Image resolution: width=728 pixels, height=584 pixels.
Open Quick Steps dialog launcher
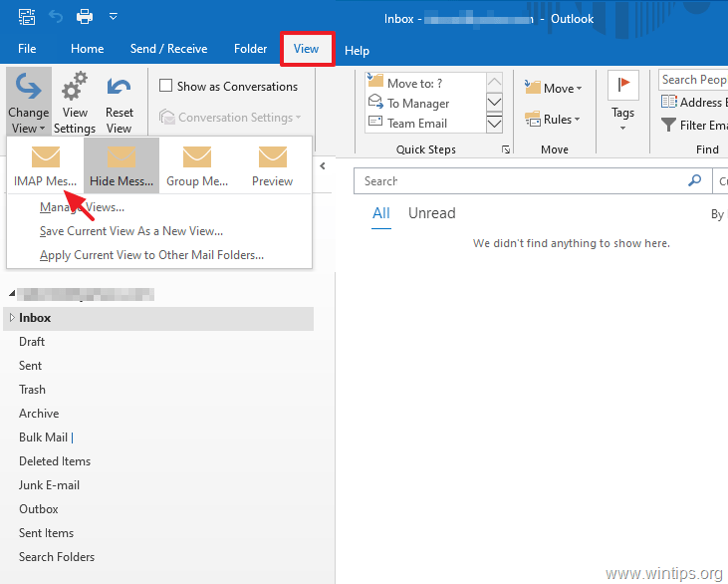coord(506,149)
